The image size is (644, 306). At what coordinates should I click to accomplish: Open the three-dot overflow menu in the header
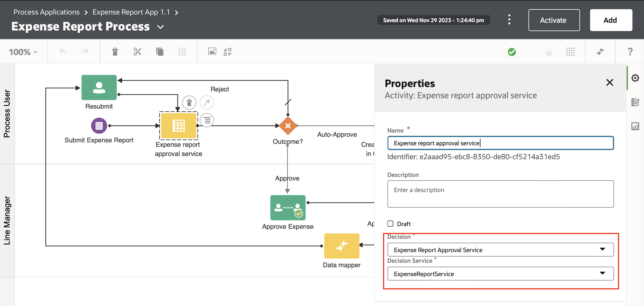[x=509, y=20]
